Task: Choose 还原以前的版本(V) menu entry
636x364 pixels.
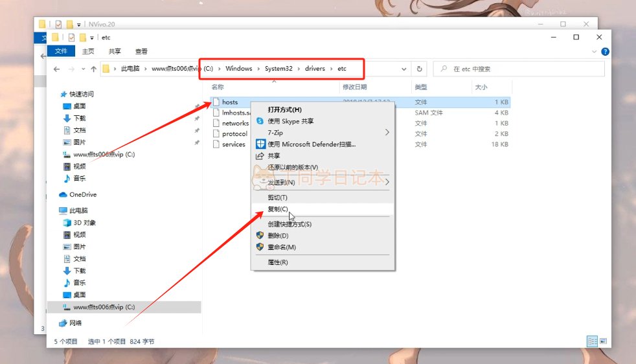Action: tap(323, 167)
